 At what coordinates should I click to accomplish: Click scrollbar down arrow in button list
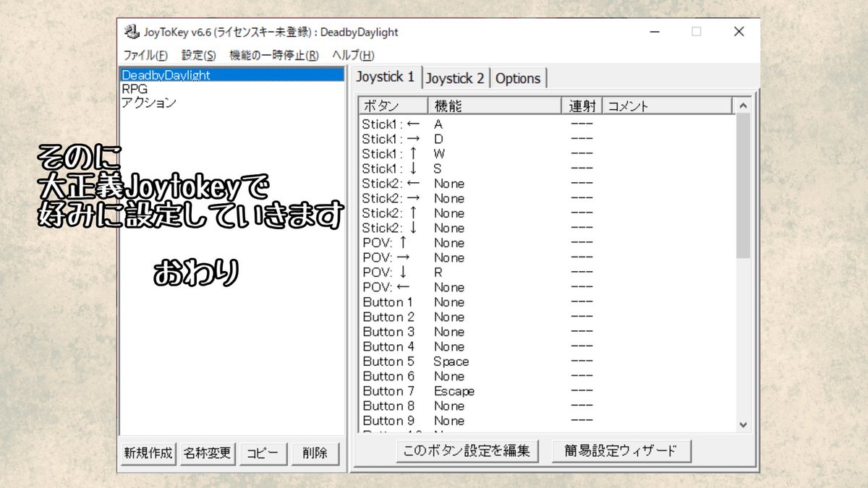pos(743,425)
